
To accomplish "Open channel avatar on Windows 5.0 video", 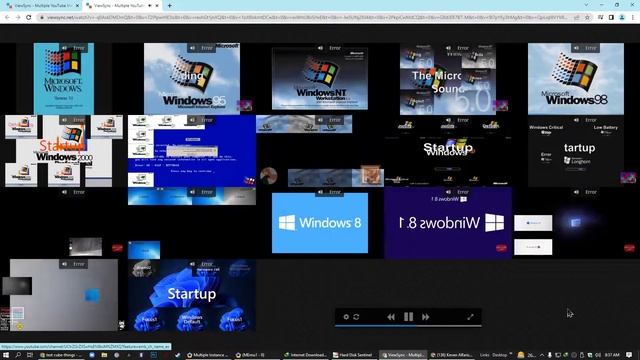I will (x=501, y=105).
